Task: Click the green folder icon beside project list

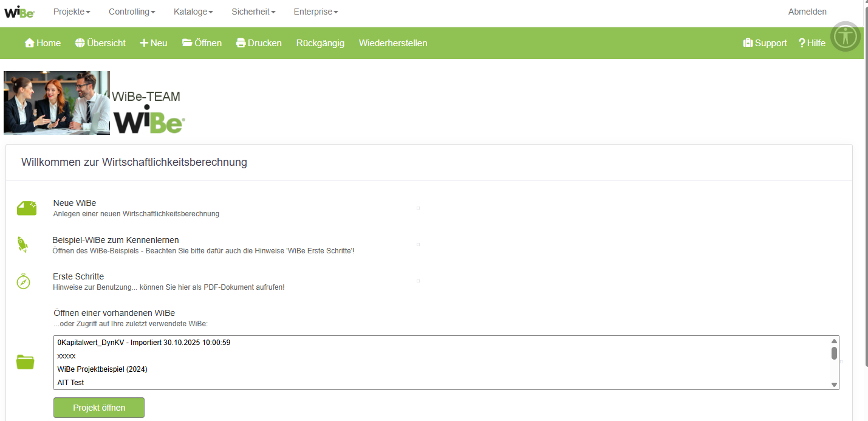Action: pos(25,362)
